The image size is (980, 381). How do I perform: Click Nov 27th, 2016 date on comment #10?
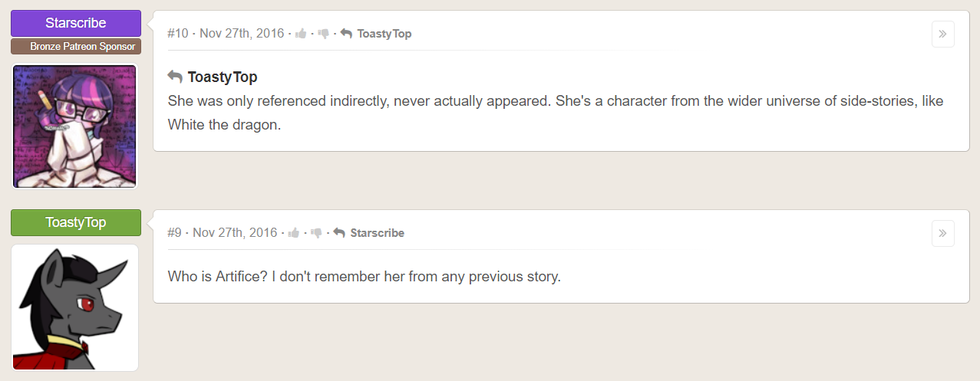(x=242, y=34)
